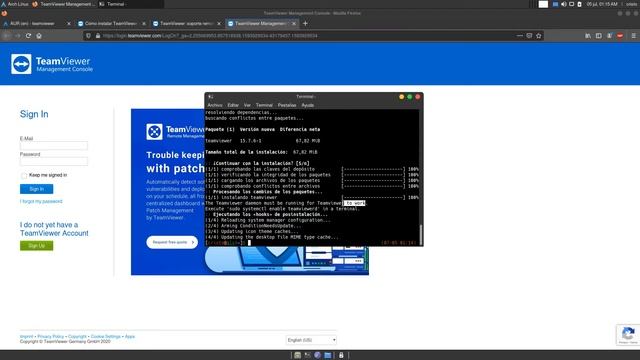Open a new Firefox tab
The width and height of the screenshot is (640, 360).
(305, 24)
